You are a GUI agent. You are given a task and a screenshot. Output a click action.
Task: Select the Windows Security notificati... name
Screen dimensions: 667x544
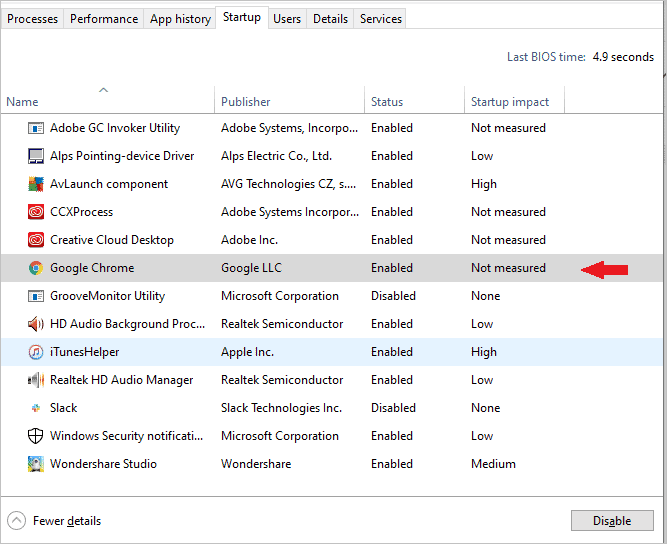coord(126,436)
